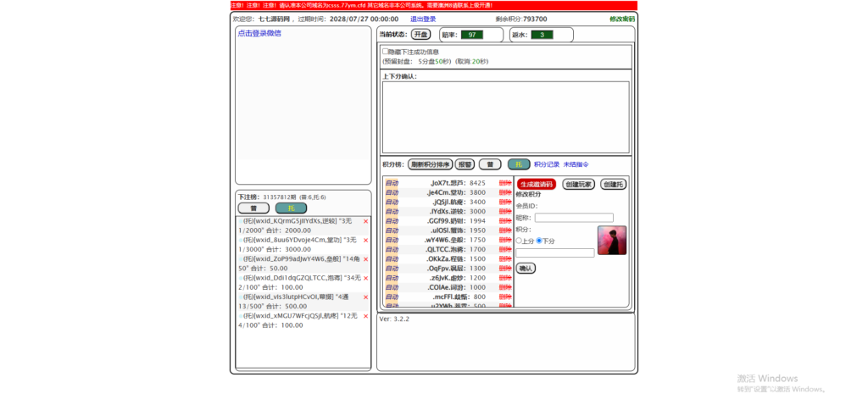This screenshot has width=868, height=416.
Task: Tick 隐藏下注成功信息 checkbox
Action: pyautogui.click(x=386, y=52)
